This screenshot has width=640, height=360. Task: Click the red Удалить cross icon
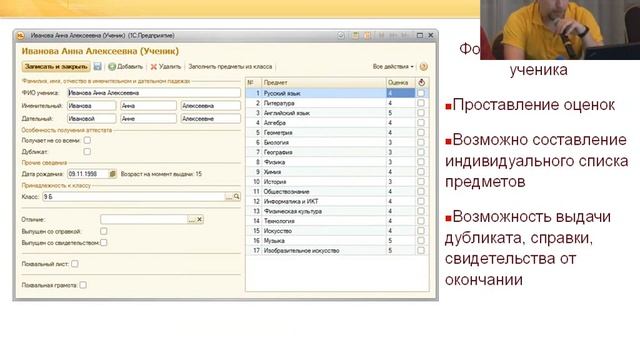(x=153, y=67)
